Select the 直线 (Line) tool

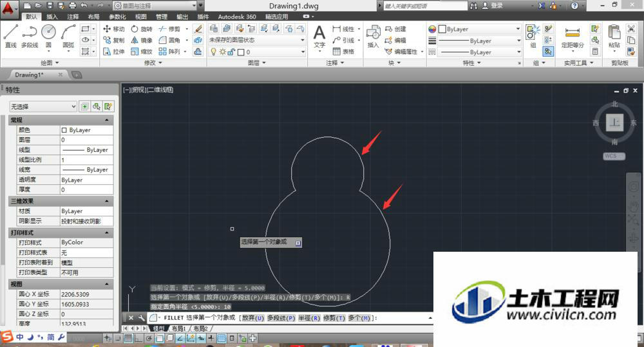pos(11,36)
